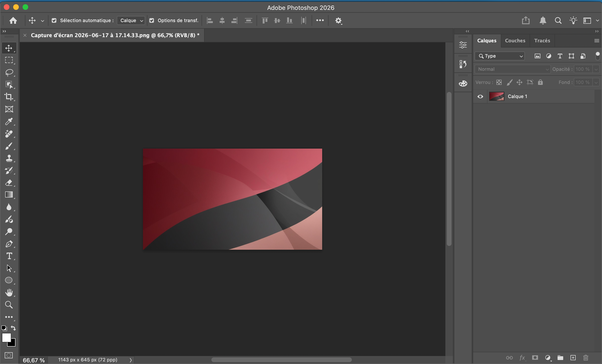
Task: Select the Calque 1 layer thumbnail
Action: coord(496,96)
